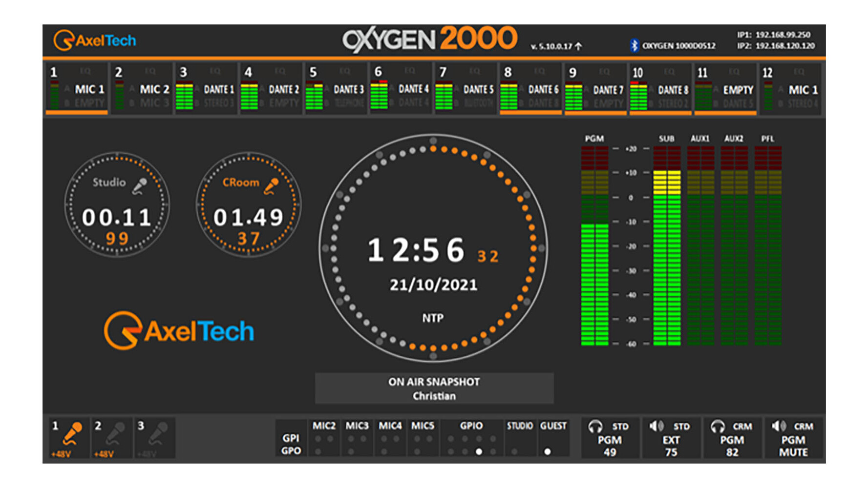868x488 pixels.
Task: Click the Studio timer microphone icon
Action: (140, 186)
